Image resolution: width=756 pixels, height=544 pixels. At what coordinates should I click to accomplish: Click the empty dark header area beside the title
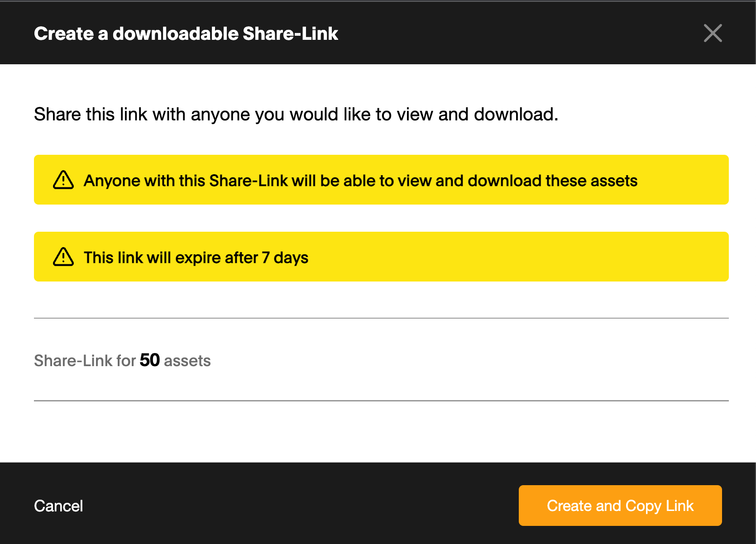pyautogui.click(x=521, y=33)
